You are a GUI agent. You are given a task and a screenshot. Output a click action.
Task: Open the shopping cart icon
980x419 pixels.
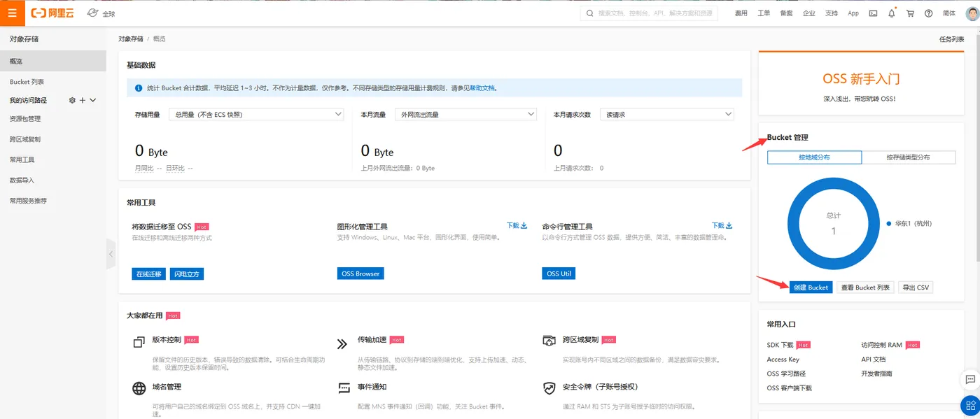pos(910,13)
